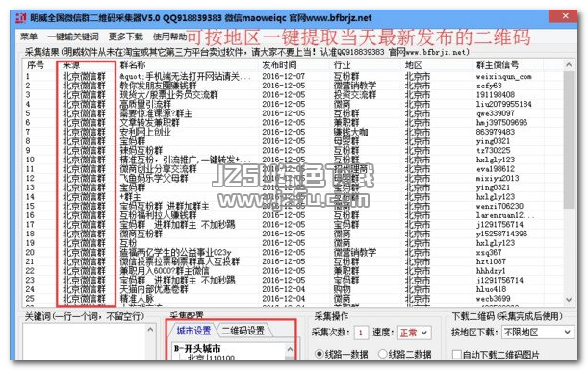Click the keyword box scroll up arrow
The height and width of the screenshot is (371, 588).
(x=150, y=330)
